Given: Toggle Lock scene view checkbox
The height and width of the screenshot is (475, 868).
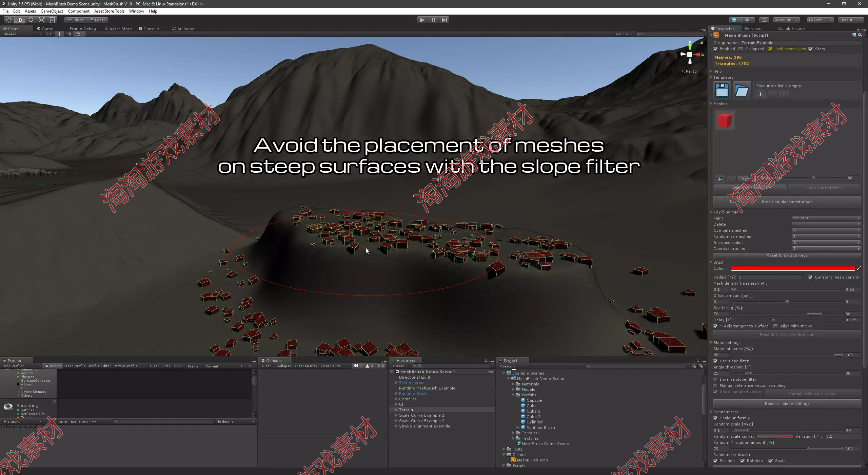Looking at the screenshot, I should point(770,49).
